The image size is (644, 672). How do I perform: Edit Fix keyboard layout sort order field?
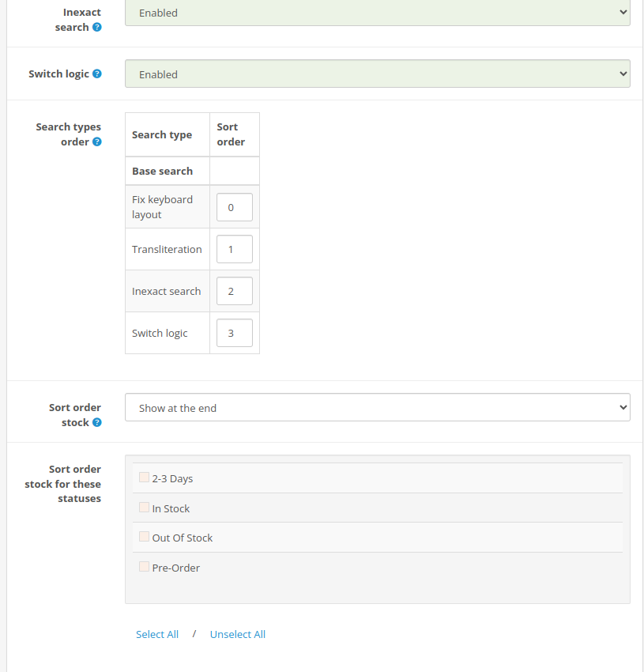tap(235, 207)
